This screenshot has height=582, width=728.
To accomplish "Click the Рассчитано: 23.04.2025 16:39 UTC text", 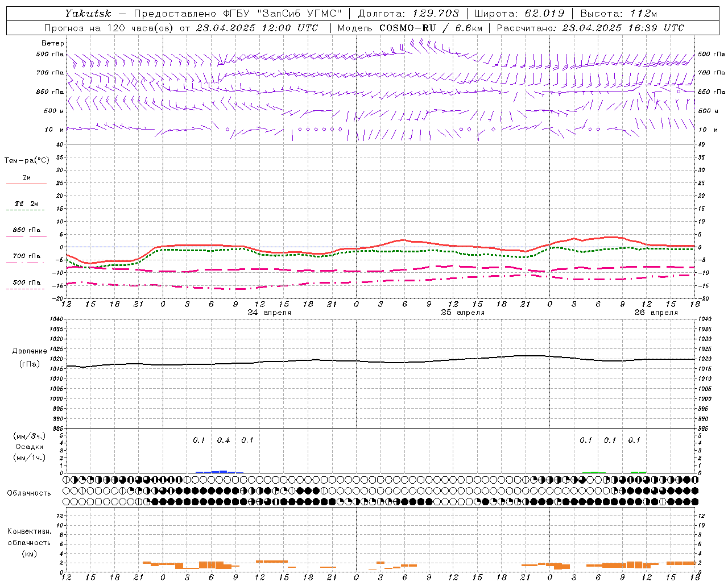I will pos(590,28).
